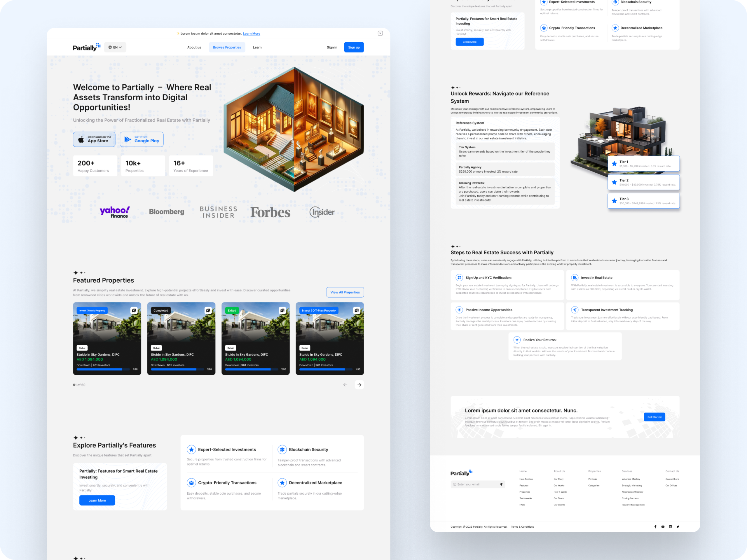747x560 pixels.
Task: Open the YouTube icon in the footer
Action: [663, 526]
